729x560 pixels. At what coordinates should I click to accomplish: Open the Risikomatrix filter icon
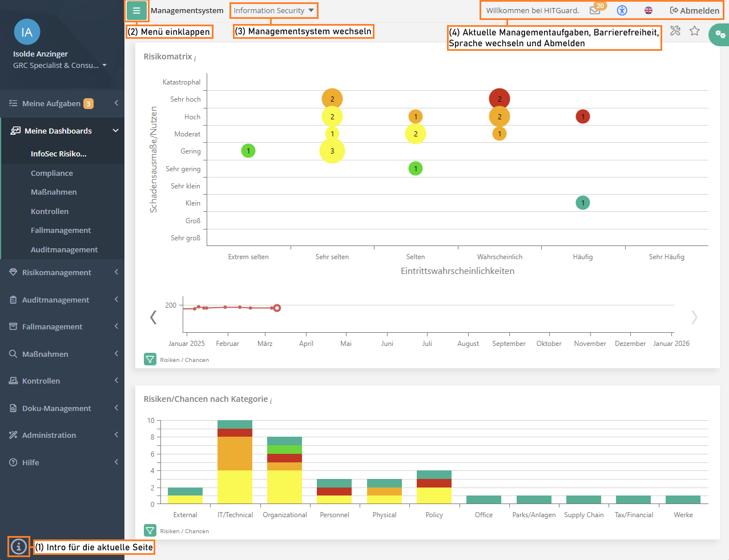(150, 360)
